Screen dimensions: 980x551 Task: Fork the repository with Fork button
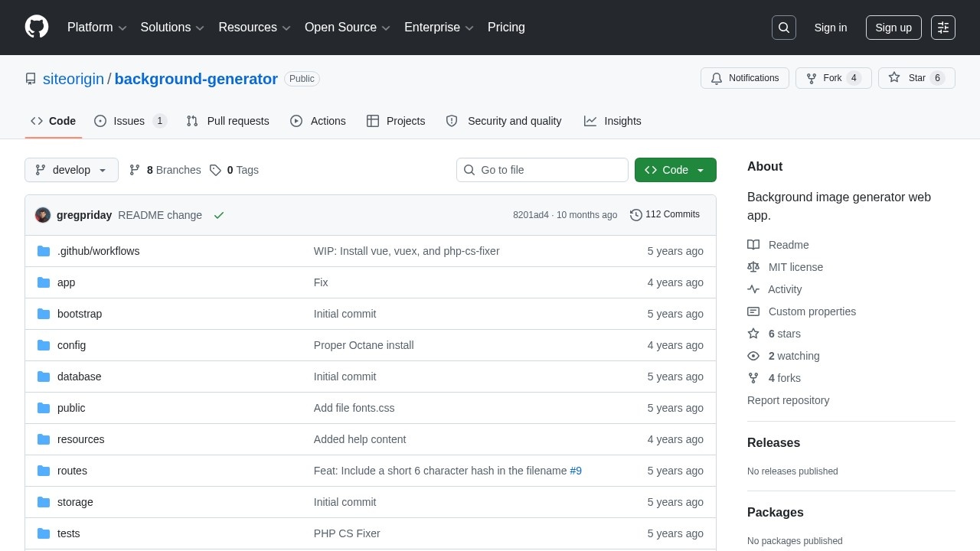[833, 78]
